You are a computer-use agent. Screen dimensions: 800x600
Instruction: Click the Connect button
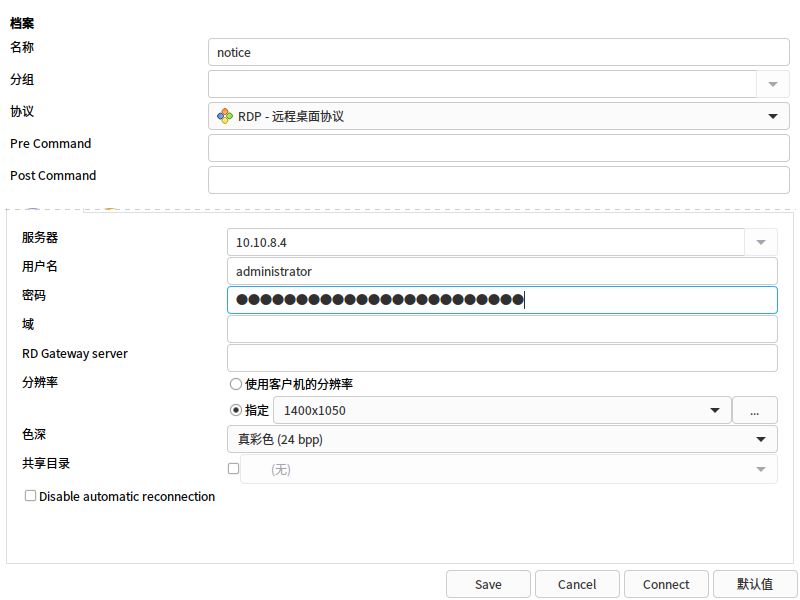(666, 584)
